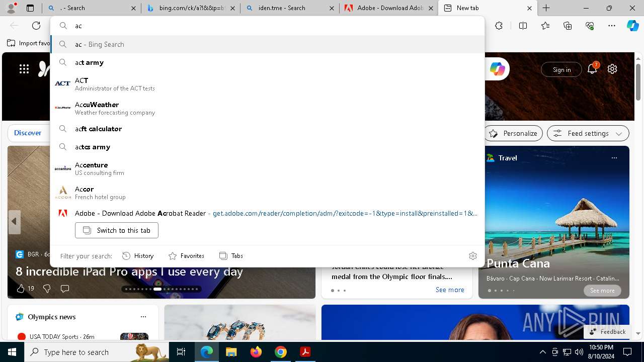Go to previous carousel slide arrow
The image size is (644, 362).
14,222
